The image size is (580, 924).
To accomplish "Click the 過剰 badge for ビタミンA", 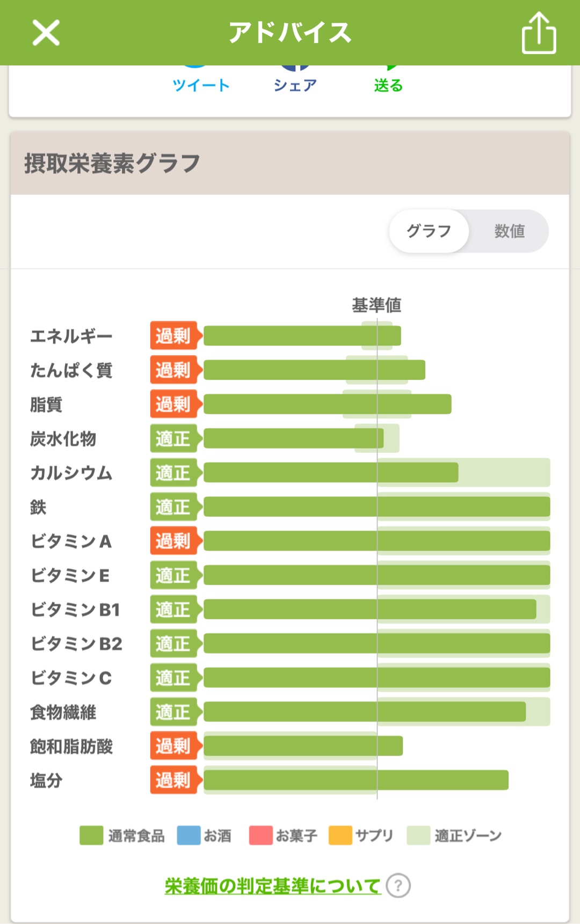I will 173,541.
